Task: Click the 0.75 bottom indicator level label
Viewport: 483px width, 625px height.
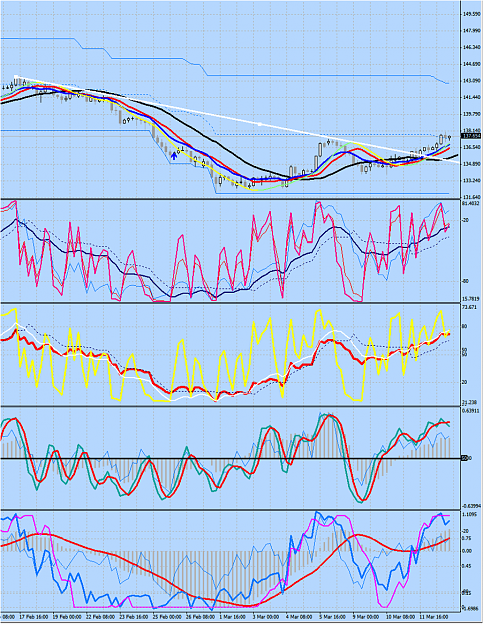Action: (467, 538)
